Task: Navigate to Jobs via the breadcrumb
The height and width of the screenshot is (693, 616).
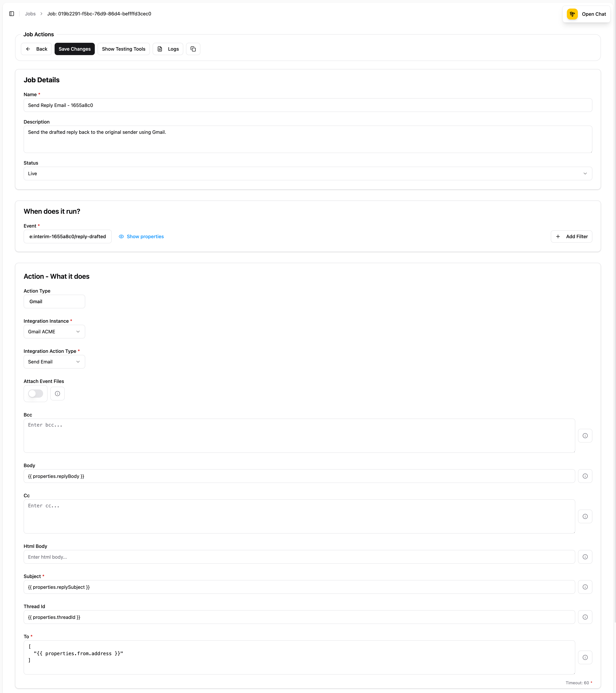Action: [x=30, y=14]
